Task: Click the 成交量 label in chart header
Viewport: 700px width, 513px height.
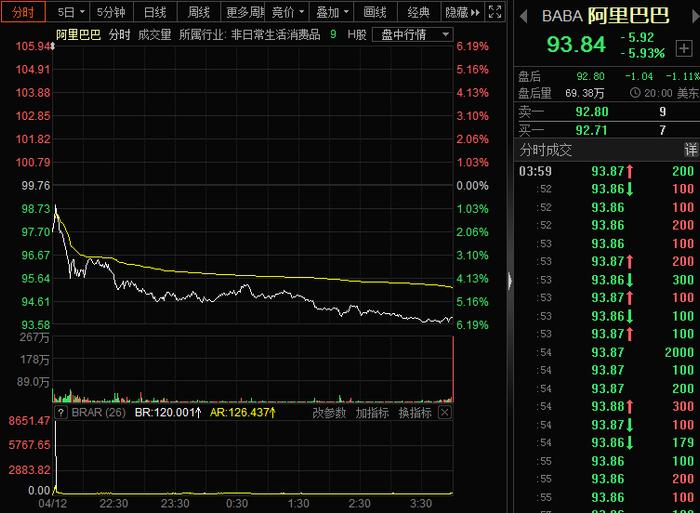Action: [154, 35]
